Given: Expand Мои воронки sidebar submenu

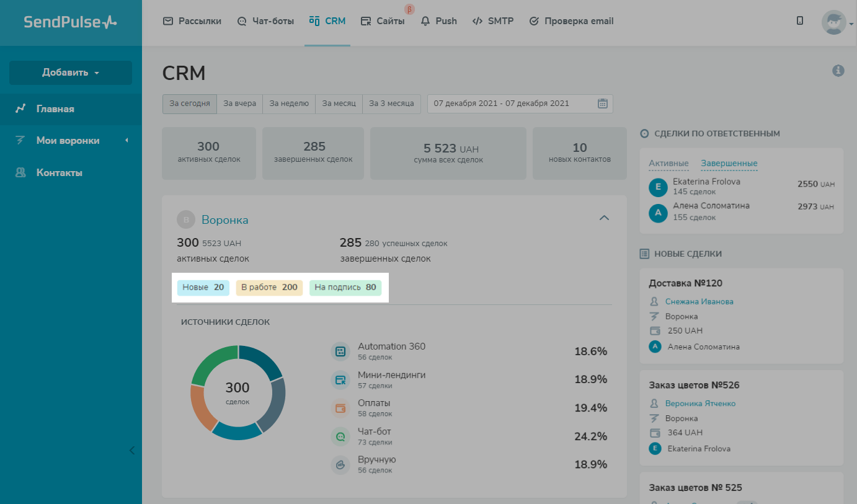Looking at the screenshot, I should click(x=71, y=141).
